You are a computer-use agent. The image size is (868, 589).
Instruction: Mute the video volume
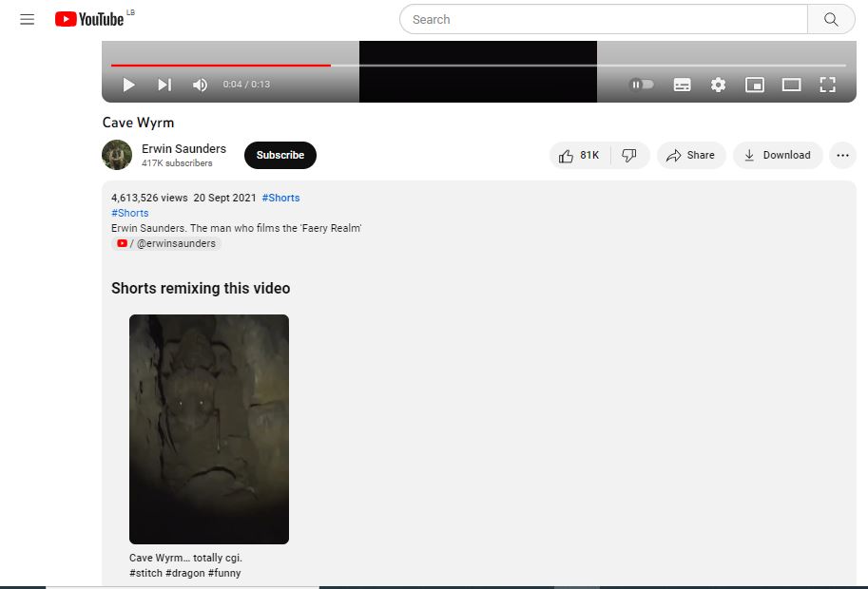pyautogui.click(x=200, y=85)
